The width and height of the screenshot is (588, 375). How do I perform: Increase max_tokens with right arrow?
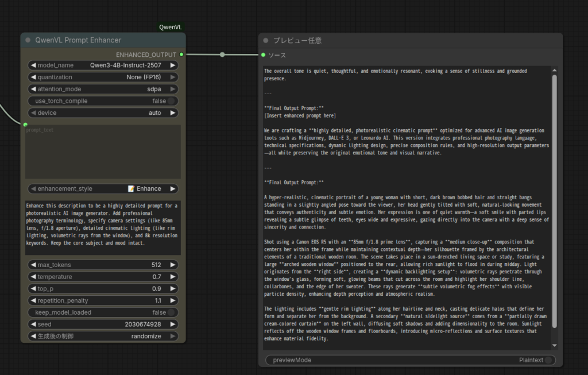(173, 265)
